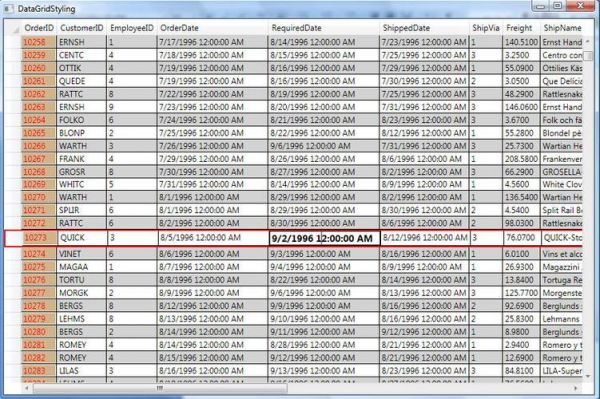Select CustomerID cell LEHMS
The image size is (600, 399).
pos(82,319)
